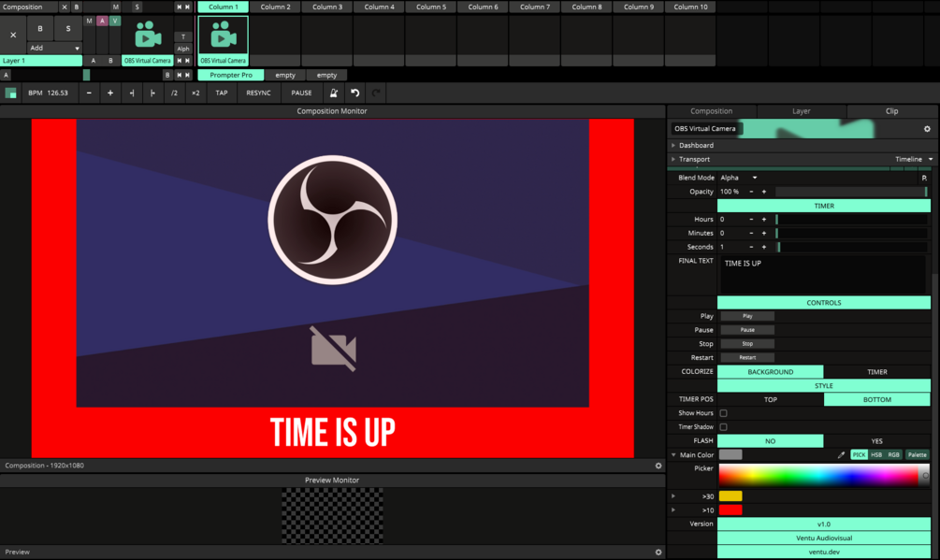Collapse the Main Color section

(673, 455)
